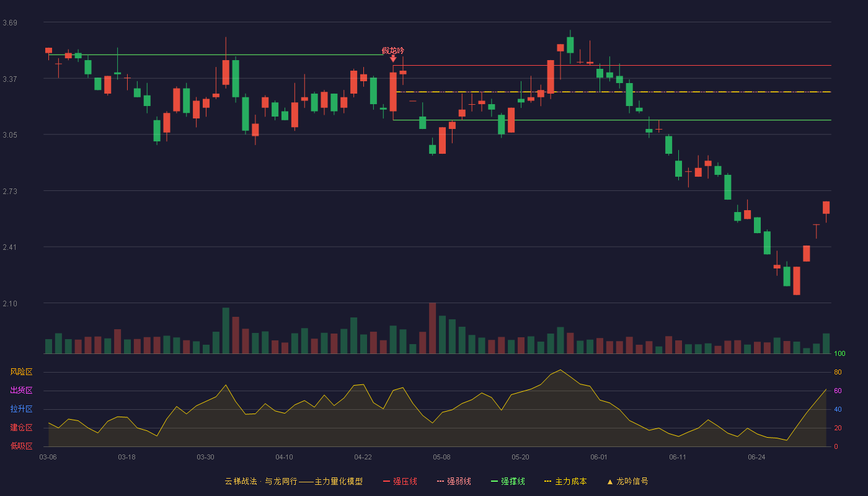This screenshot has width=868, height=496.
Task: Select the 出货区 zone label
Action: pyautogui.click(x=21, y=391)
